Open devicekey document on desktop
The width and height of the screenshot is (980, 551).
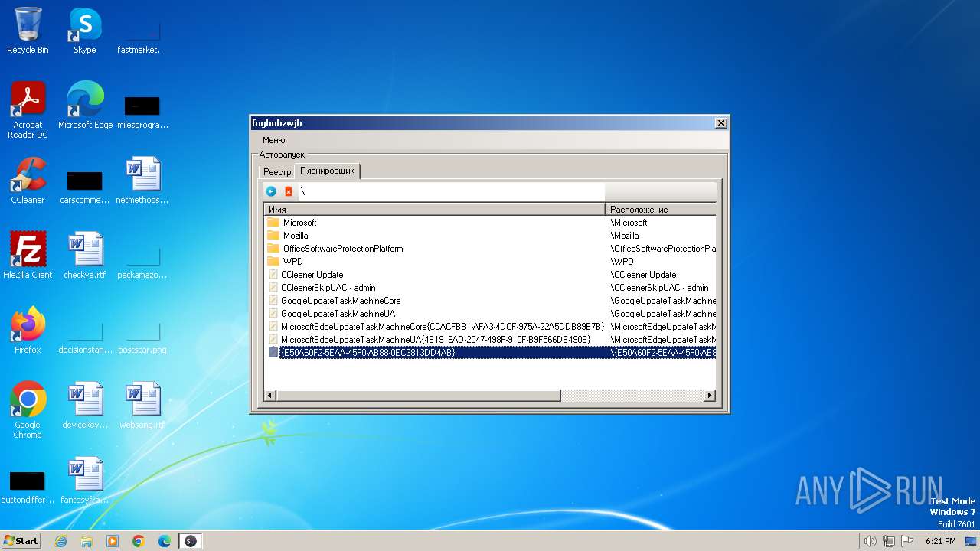click(x=84, y=406)
